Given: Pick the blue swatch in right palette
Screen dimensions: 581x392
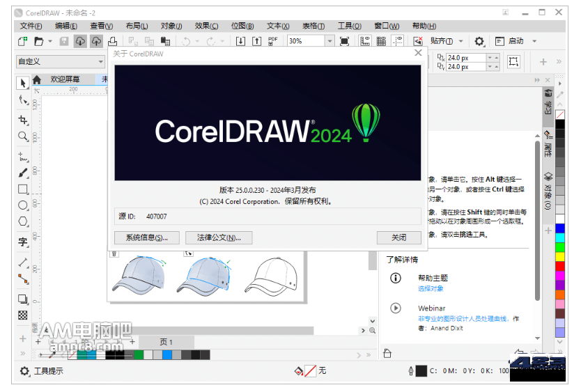Looking at the screenshot, I should click(x=560, y=228).
